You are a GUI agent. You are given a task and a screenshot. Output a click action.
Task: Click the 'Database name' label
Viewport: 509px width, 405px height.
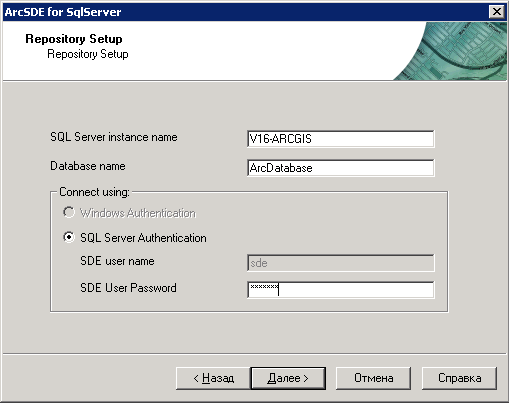[x=88, y=166]
